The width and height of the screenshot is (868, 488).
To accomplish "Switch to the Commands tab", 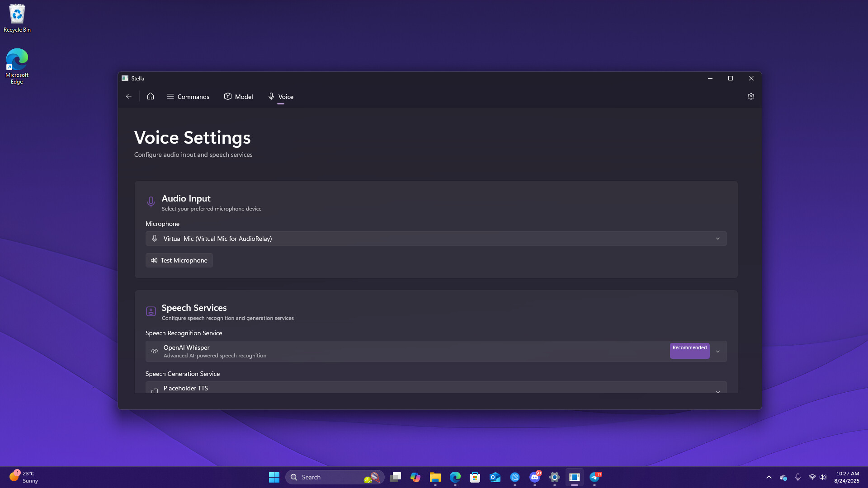I will pyautogui.click(x=188, y=96).
